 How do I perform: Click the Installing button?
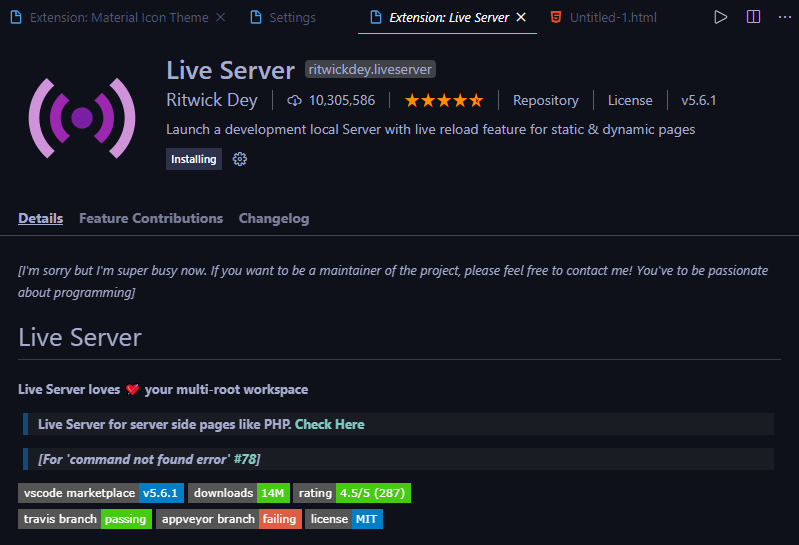[x=194, y=159]
